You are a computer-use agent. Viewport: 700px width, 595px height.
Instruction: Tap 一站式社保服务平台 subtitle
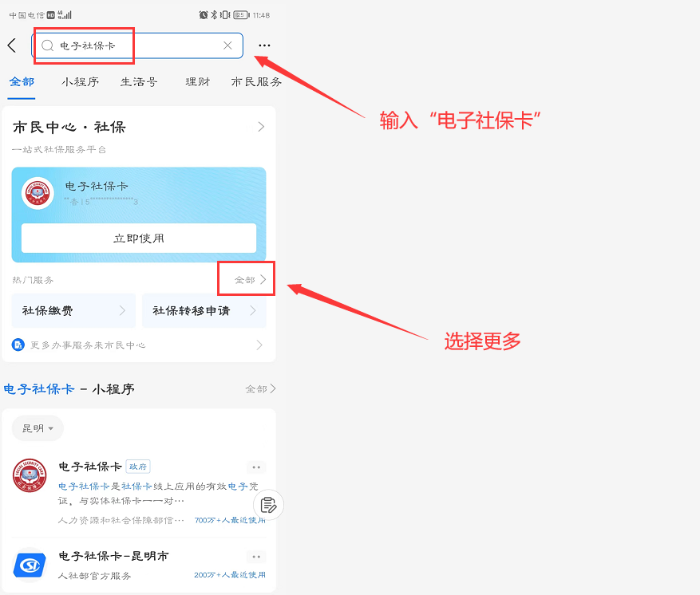click(59, 149)
